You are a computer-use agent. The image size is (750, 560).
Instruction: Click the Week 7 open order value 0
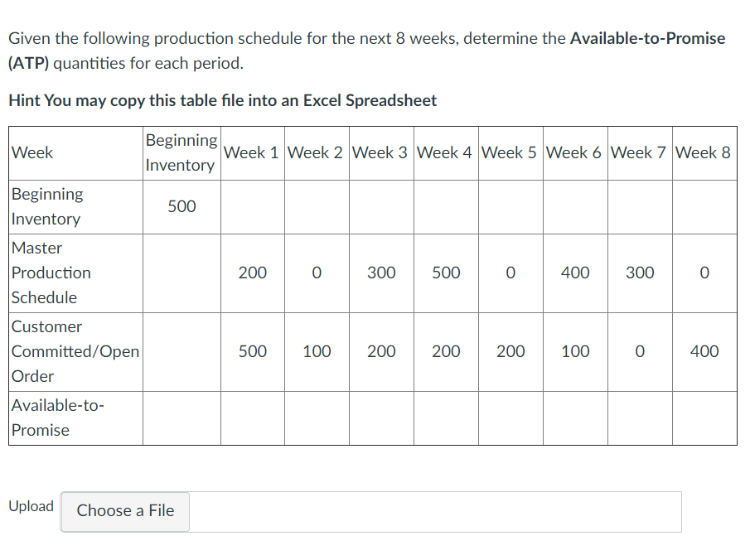click(639, 350)
